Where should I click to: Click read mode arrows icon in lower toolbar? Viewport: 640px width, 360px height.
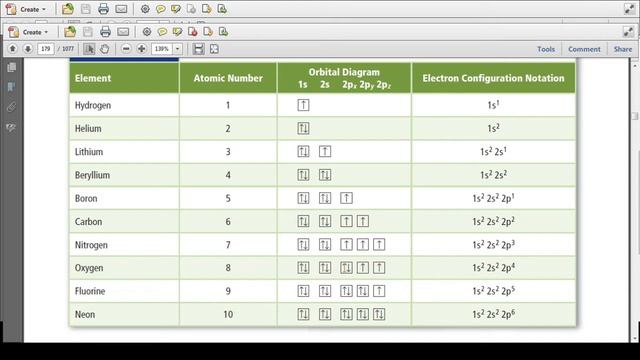(628, 31)
